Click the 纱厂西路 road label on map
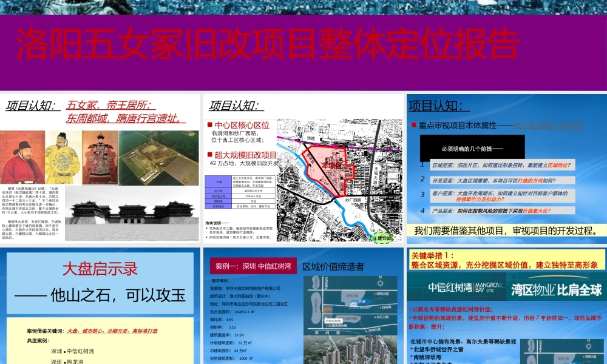Screen dimensions: 607x364 coord(353,200)
